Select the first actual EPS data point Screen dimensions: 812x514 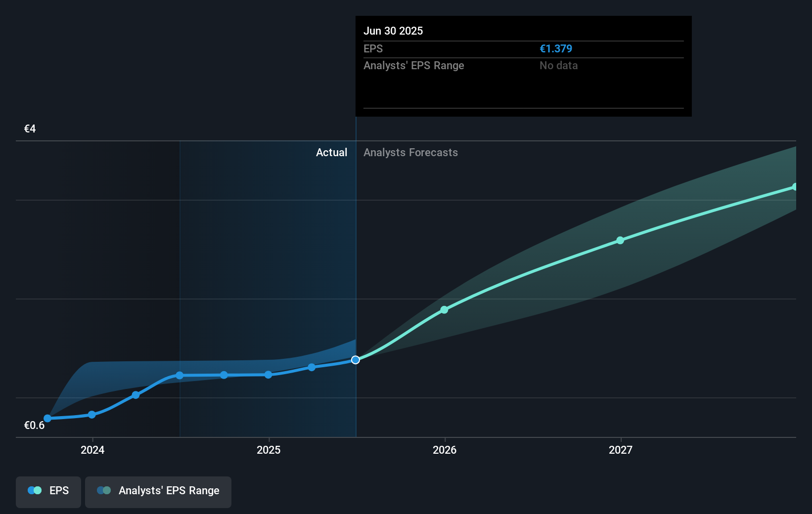[x=47, y=418]
